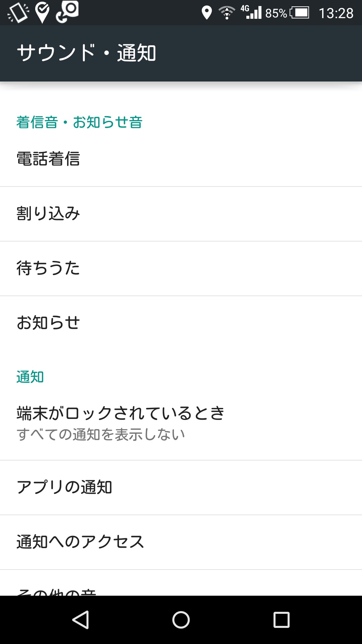The width and height of the screenshot is (362, 644).
Task: Select the 待ちうた option
Action: coord(181,268)
